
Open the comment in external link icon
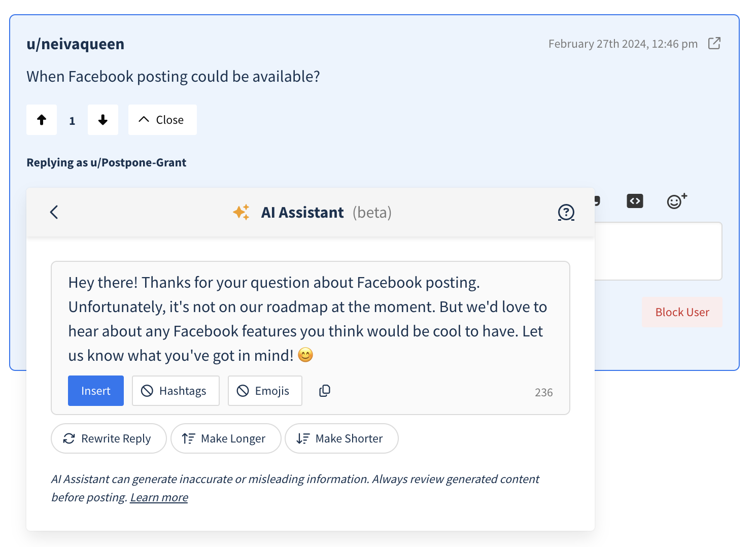click(x=714, y=43)
